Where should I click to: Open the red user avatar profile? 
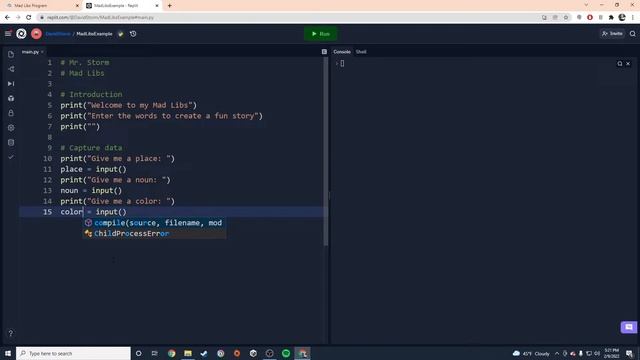tap(36, 34)
